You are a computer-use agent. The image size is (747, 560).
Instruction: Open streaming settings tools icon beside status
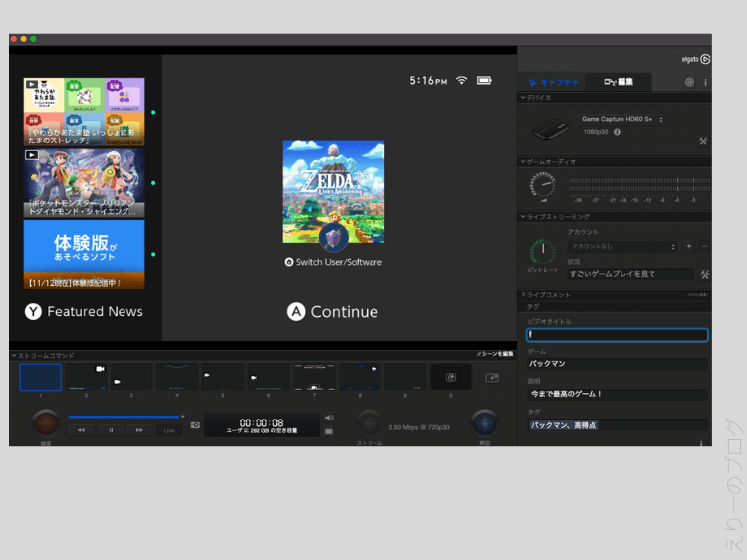(x=705, y=274)
